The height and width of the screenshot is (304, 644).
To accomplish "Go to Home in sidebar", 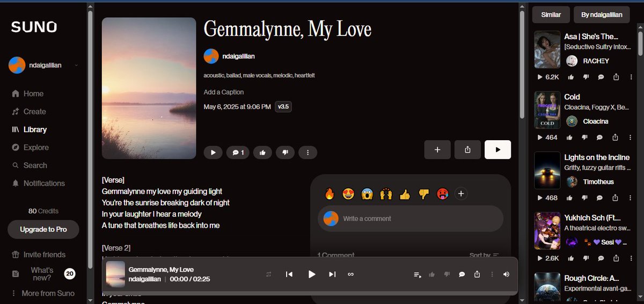I will pyautogui.click(x=27, y=93).
